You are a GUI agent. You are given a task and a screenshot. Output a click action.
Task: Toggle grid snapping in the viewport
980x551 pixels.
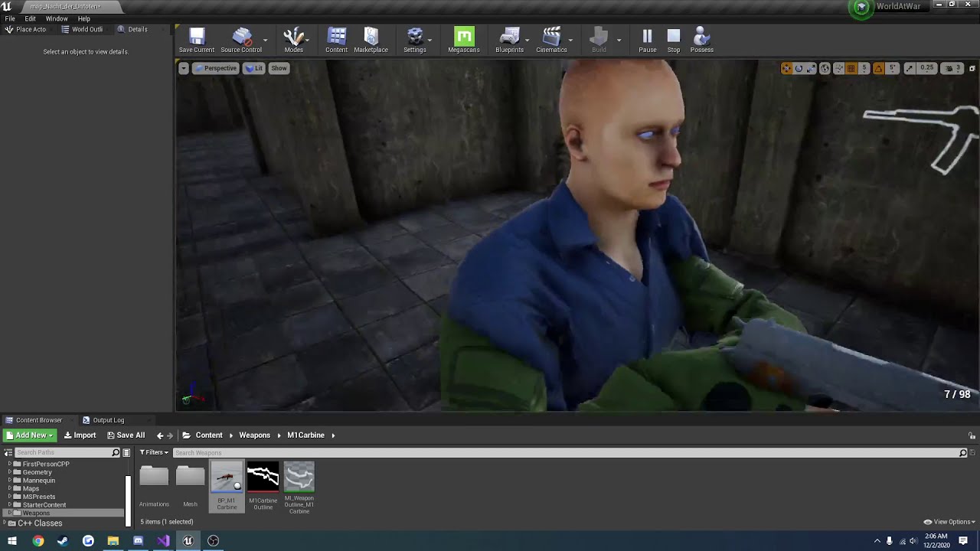click(x=851, y=68)
